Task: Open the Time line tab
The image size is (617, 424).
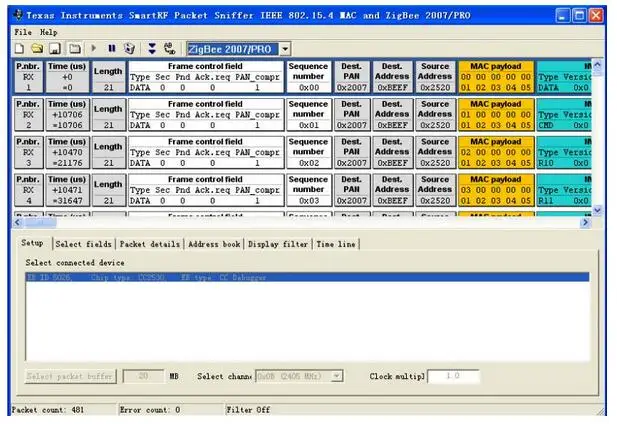Action: 336,244
